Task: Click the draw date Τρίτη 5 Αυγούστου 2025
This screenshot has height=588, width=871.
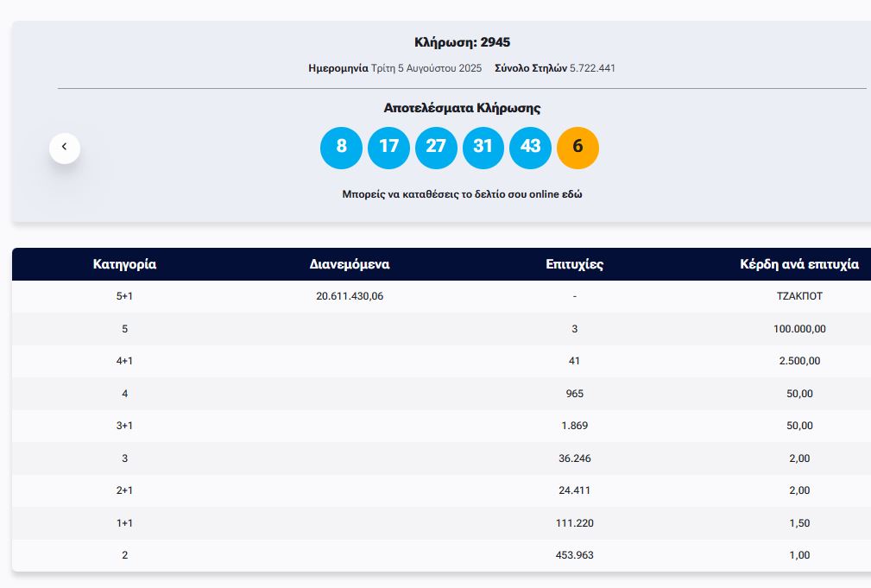Action: coord(426,68)
